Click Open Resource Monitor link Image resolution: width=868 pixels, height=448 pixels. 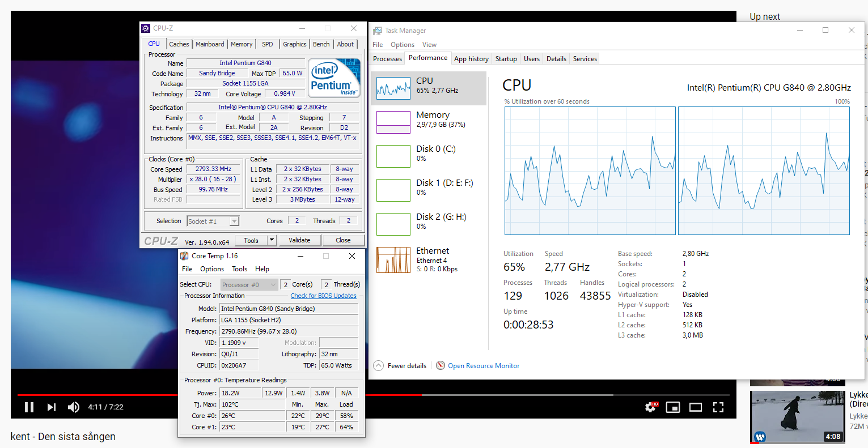(x=483, y=366)
